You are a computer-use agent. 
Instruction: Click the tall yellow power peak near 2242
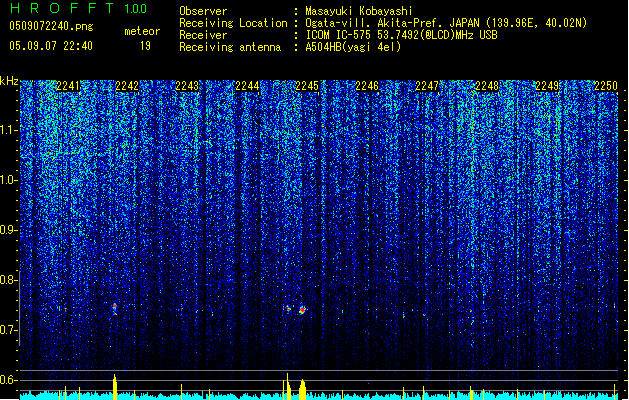point(115,387)
